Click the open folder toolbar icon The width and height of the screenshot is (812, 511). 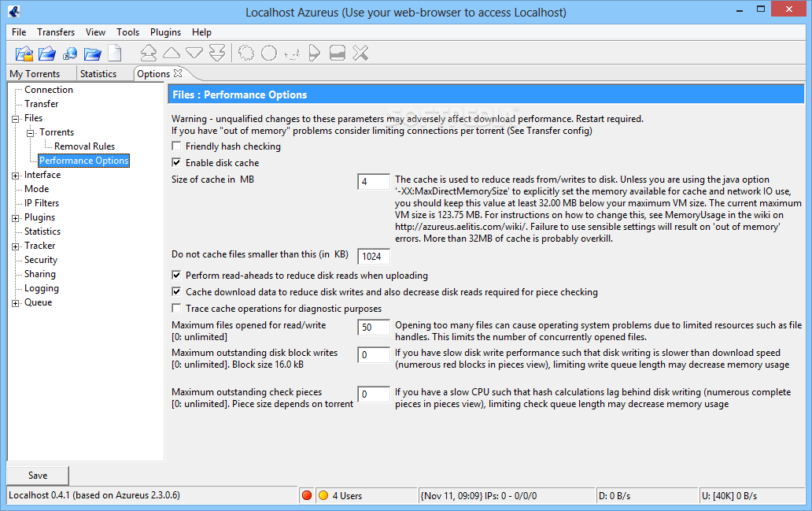coord(93,54)
